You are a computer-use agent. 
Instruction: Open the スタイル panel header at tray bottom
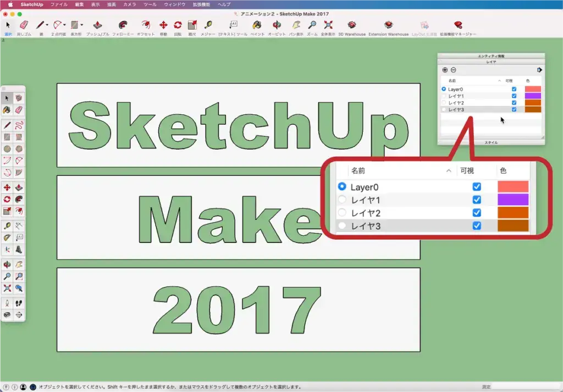491,142
